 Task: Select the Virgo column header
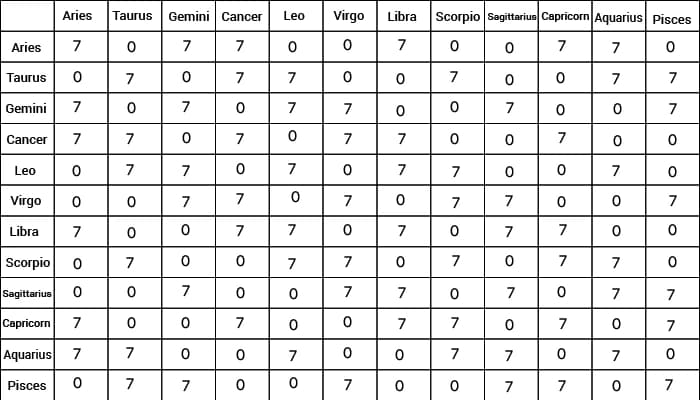347,17
